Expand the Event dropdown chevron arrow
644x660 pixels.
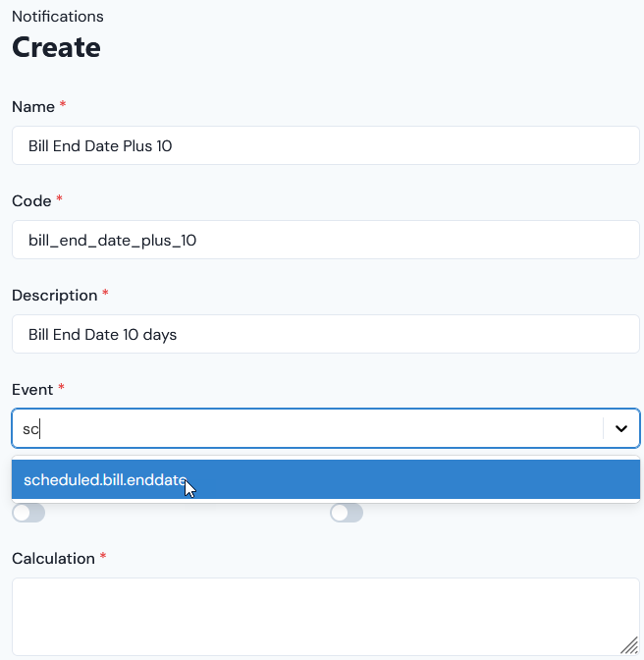[620, 428]
